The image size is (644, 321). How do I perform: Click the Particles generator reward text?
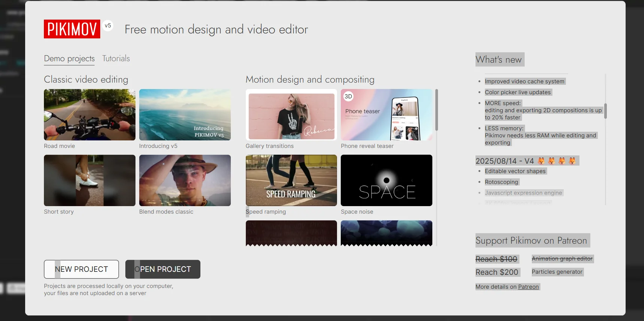pos(557,272)
